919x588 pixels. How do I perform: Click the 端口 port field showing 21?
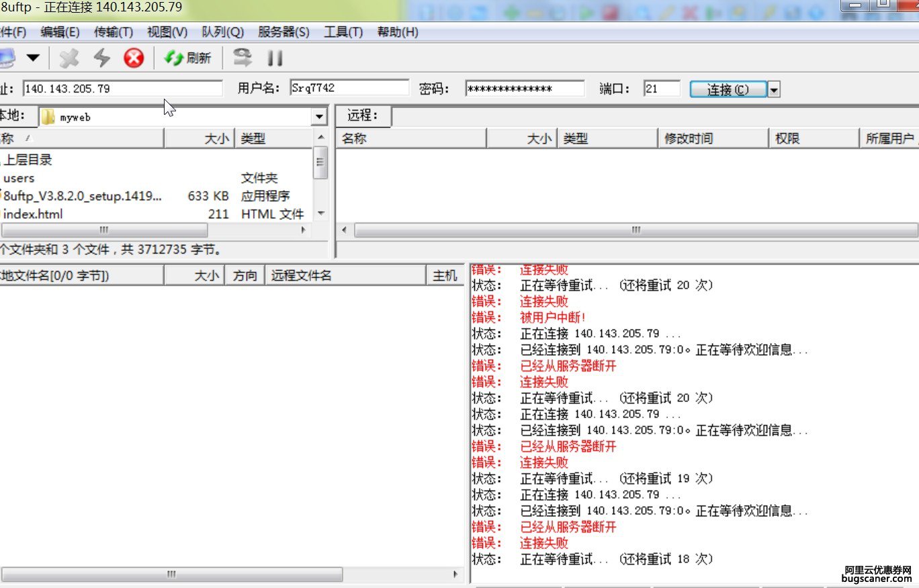(x=662, y=89)
